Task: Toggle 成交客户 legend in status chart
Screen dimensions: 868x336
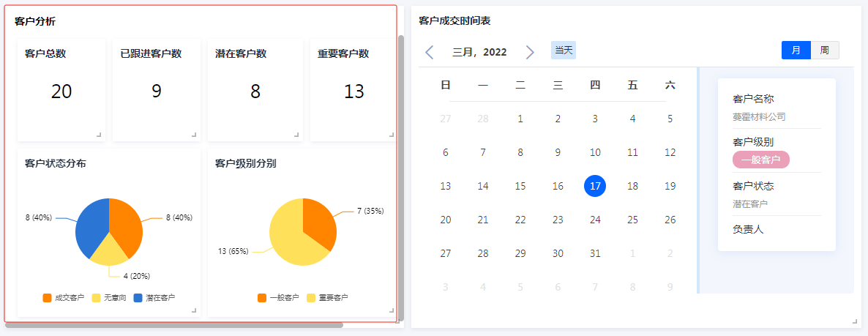Action: pyautogui.click(x=63, y=298)
